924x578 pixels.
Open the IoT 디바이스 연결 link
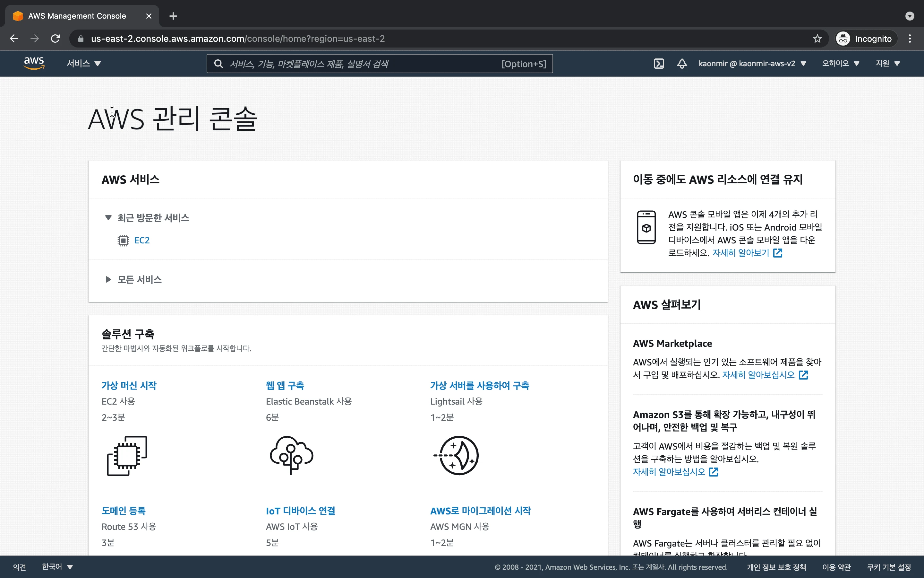click(301, 511)
